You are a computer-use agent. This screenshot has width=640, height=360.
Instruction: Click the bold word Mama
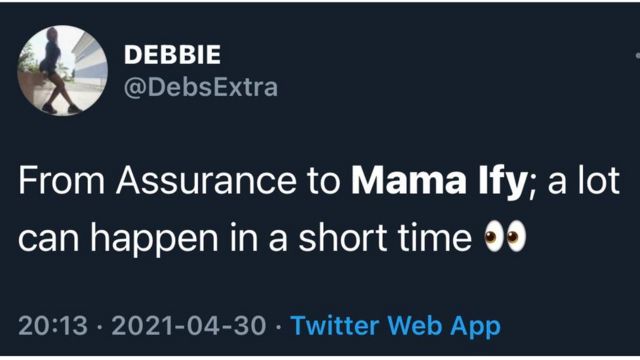click(409, 180)
